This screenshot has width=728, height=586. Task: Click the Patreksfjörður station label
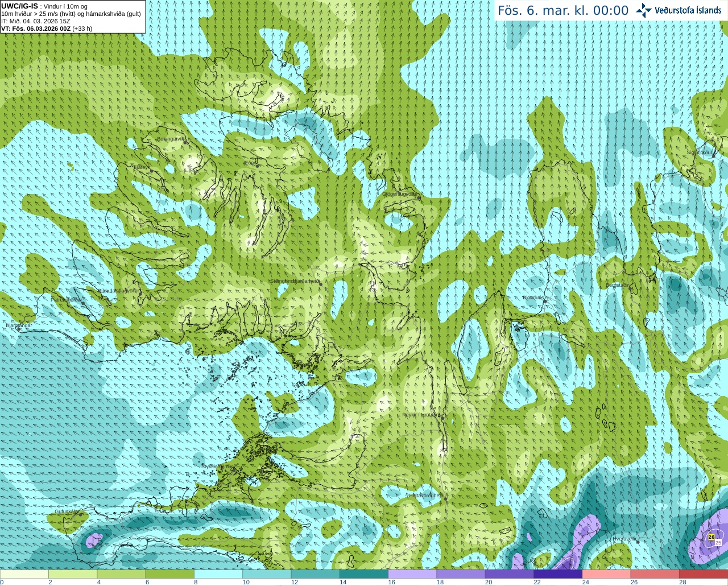[67, 299]
